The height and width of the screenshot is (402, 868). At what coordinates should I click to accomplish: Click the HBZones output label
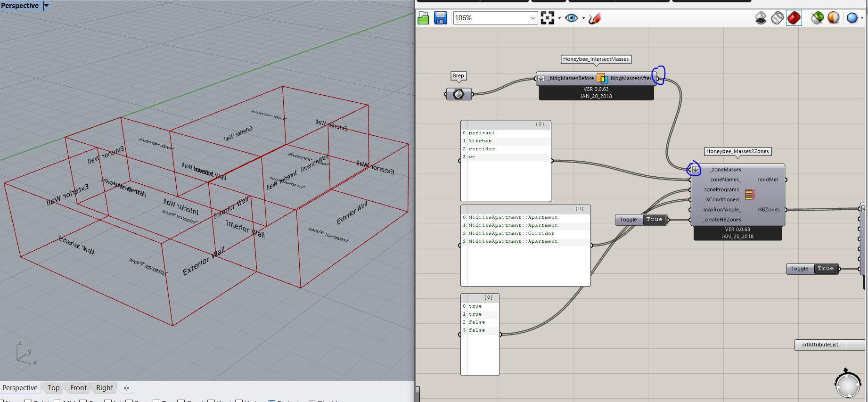[x=769, y=210]
